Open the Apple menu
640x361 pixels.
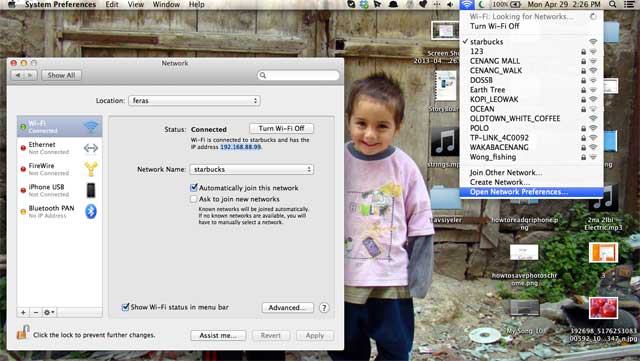pyautogui.click(x=12, y=4)
